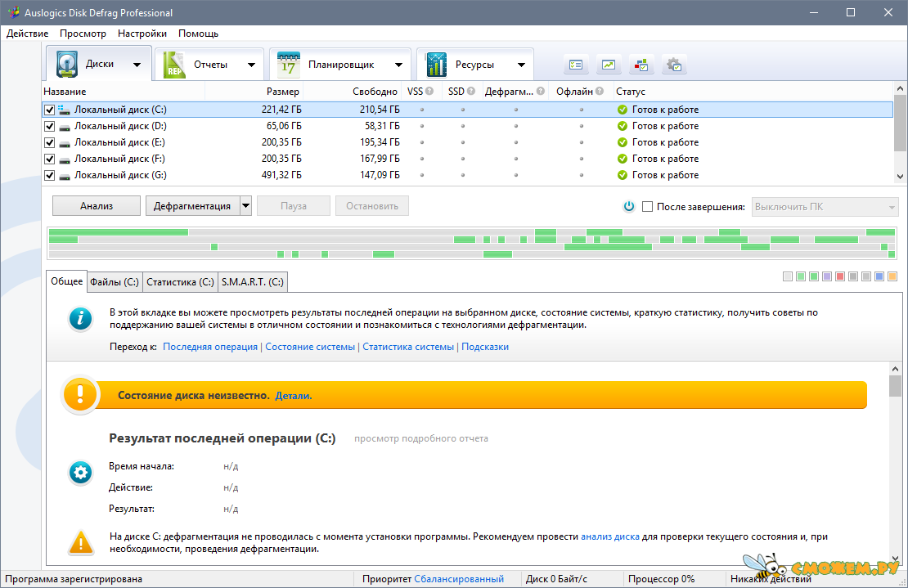Follow the Состояние системы link

pos(310,347)
